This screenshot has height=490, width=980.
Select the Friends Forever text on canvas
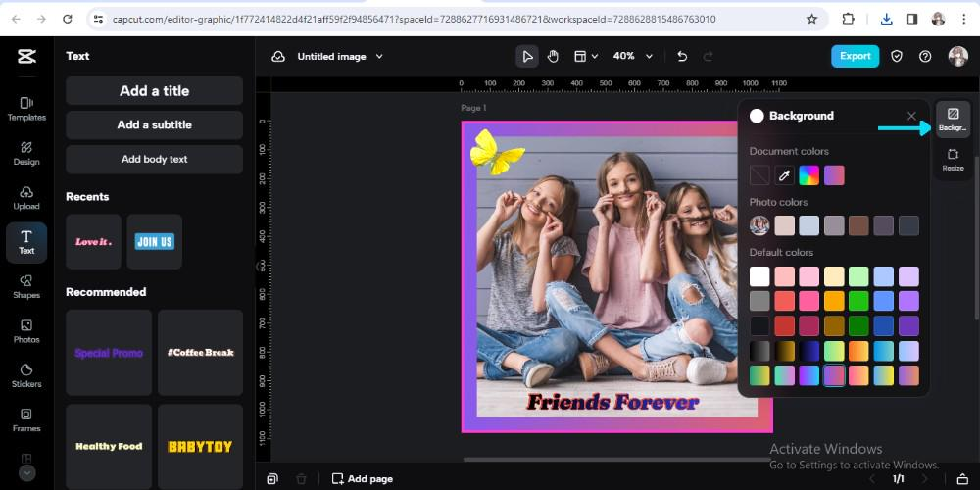[x=612, y=401]
